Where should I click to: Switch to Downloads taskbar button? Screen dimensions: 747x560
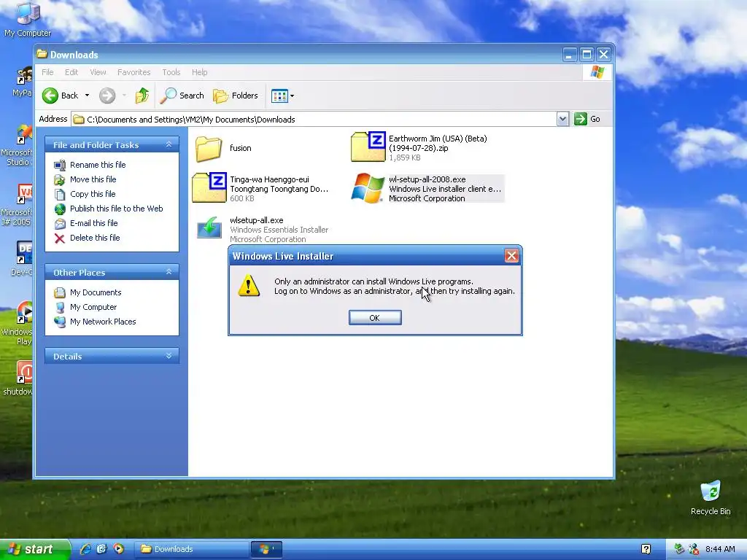click(190, 549)
